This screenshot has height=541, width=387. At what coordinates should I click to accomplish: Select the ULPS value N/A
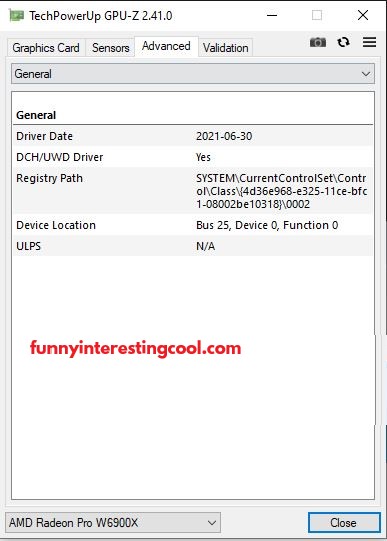[x=206, y=246]
